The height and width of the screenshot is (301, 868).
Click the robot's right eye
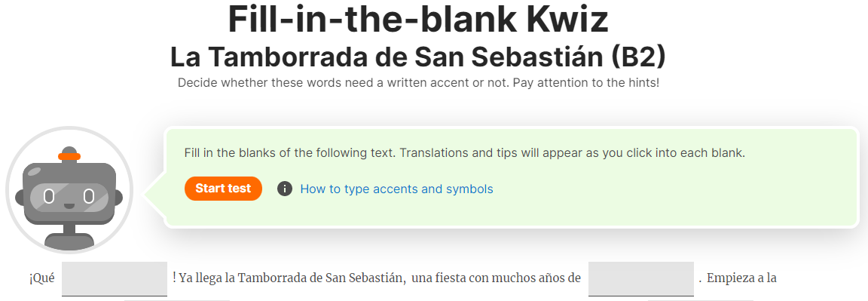tap(89, 196)
